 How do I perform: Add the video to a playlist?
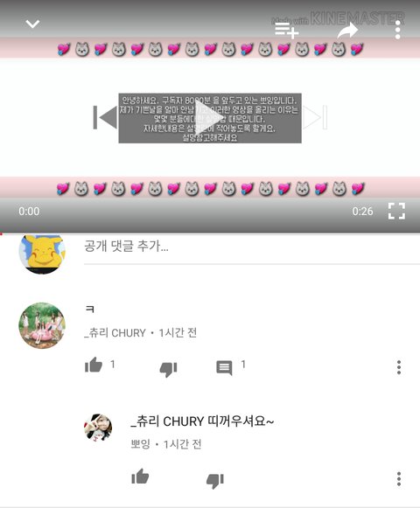point(287,31)
